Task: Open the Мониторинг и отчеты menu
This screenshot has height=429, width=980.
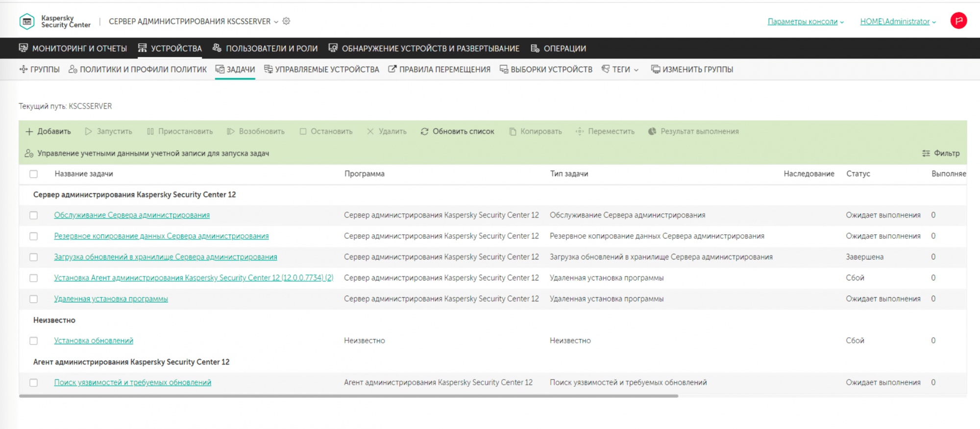Action: 73,48
